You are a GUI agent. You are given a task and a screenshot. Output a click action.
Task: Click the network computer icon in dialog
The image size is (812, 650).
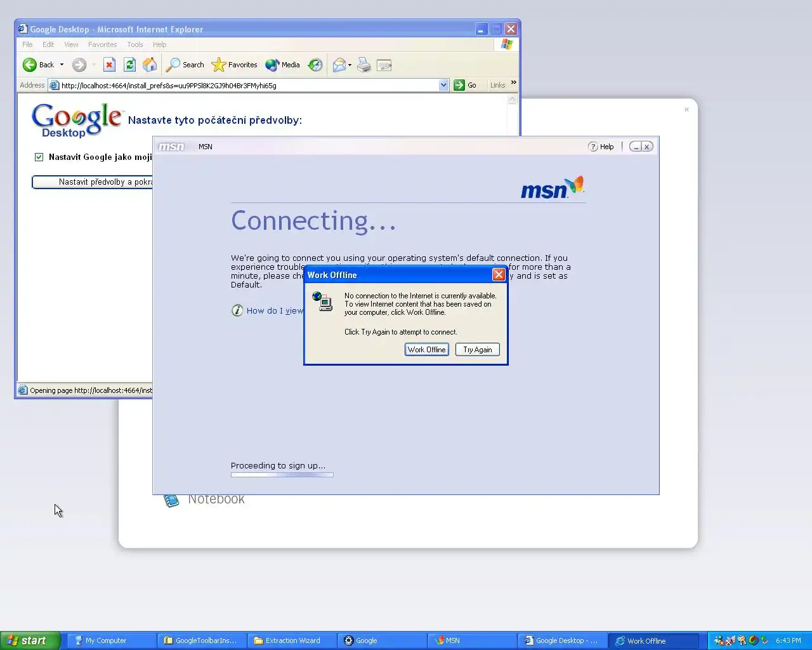pos(322,301)
